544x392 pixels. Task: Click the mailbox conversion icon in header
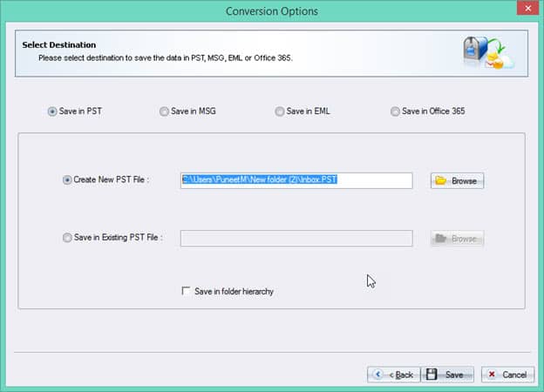click(x=488, y=52)
